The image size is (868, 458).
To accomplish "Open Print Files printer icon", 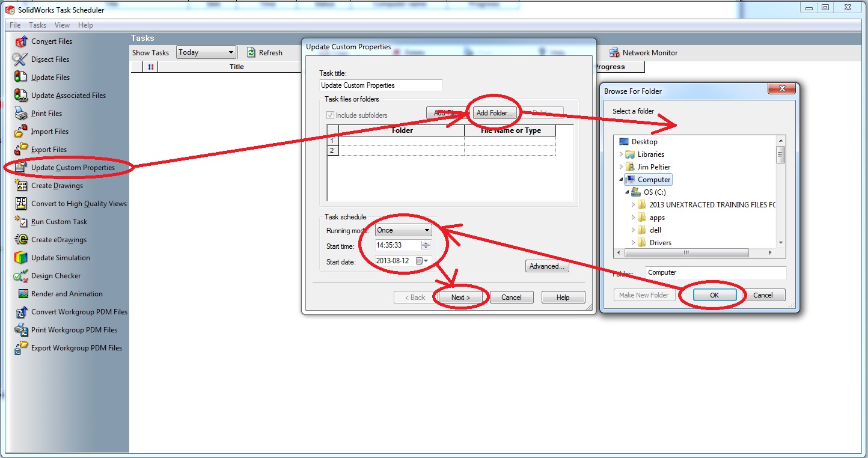I will (x=21, y=114).
